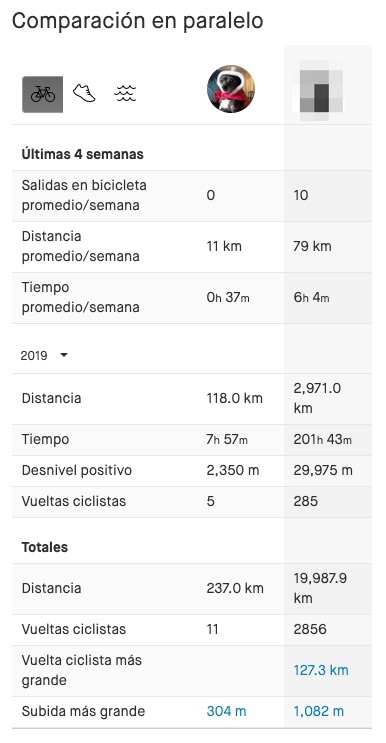Select the Subida más grande row label
Image resolution: width=386 pixels, height=743 pixels.
coord(83,711)
